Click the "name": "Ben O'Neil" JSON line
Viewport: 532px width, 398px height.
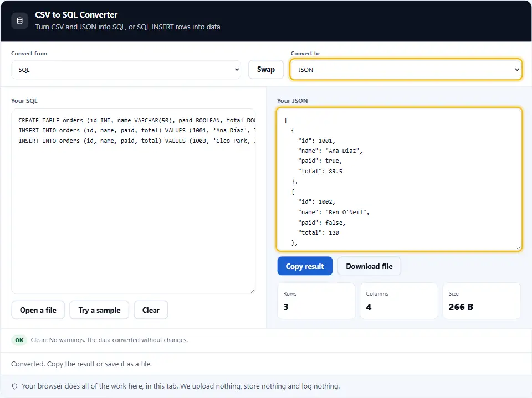(334, 212)
